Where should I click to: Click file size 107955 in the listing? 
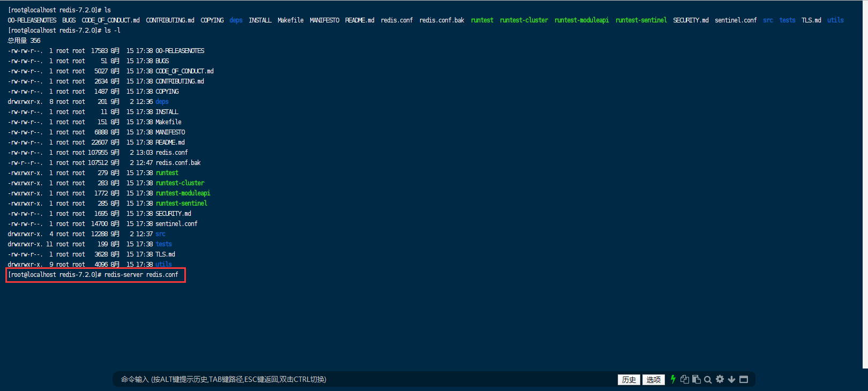click(x=98, y=153)
